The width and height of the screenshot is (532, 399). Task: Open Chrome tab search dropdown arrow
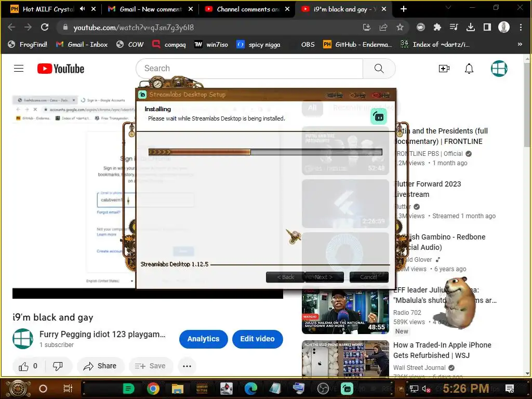pyautogui.click(x=448, y=8)
